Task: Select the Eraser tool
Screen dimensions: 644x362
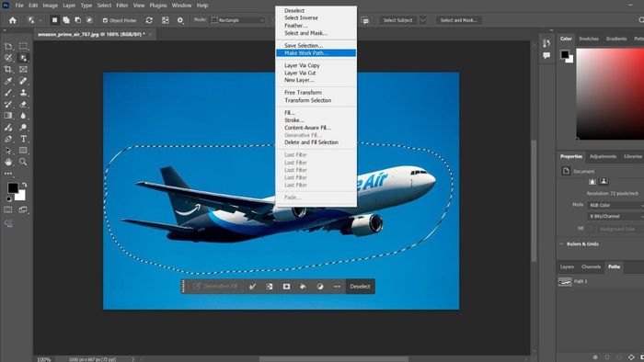Action: click(x=23, y=104)
